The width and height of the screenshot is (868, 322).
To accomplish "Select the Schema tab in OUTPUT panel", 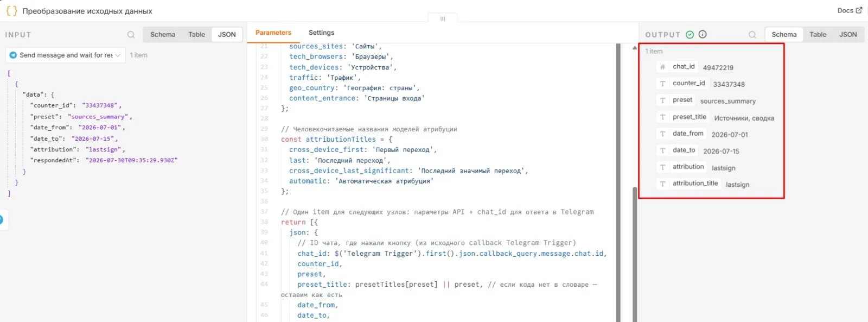I will tap(784, 35).
